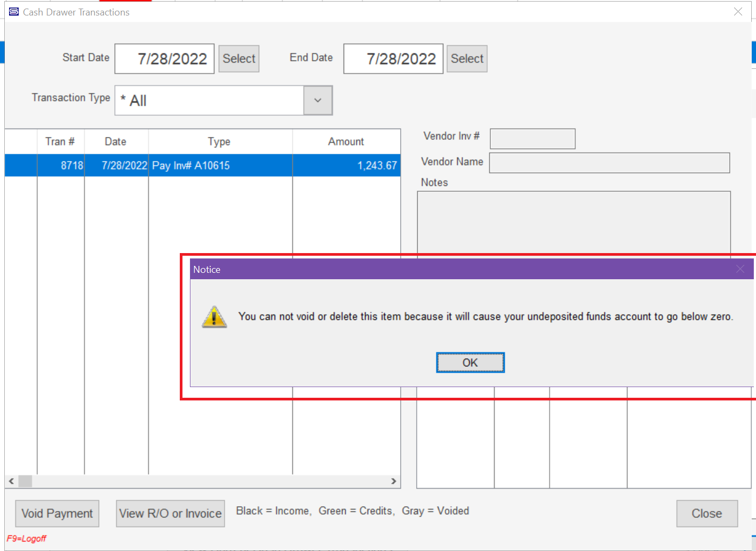Click the '* All' transaction type combo box
The image size is (756, 551).
click(209, 100)
